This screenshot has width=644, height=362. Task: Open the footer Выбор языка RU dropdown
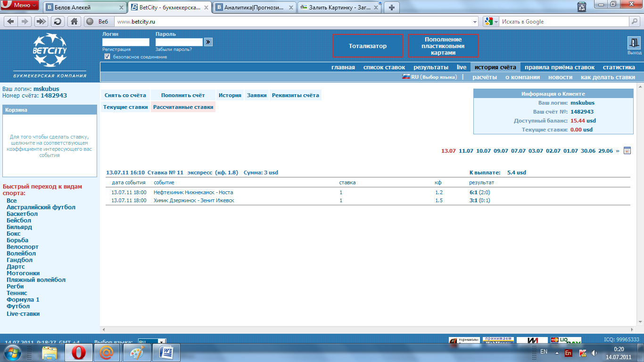[152, 342]
